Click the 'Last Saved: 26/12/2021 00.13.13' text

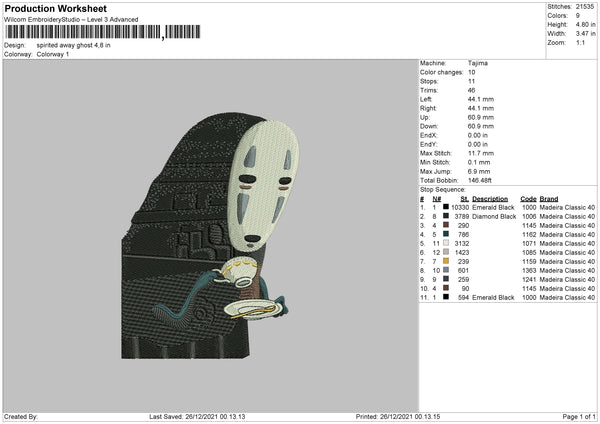(197, 416)
